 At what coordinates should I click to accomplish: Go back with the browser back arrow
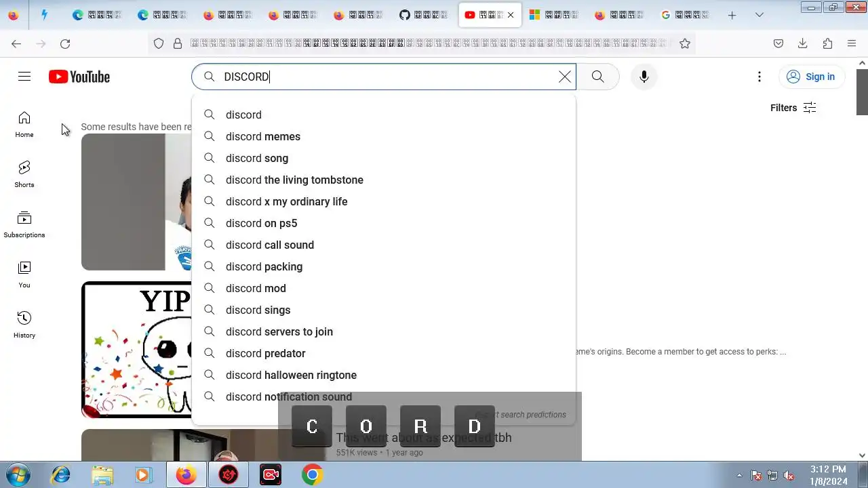16,43
